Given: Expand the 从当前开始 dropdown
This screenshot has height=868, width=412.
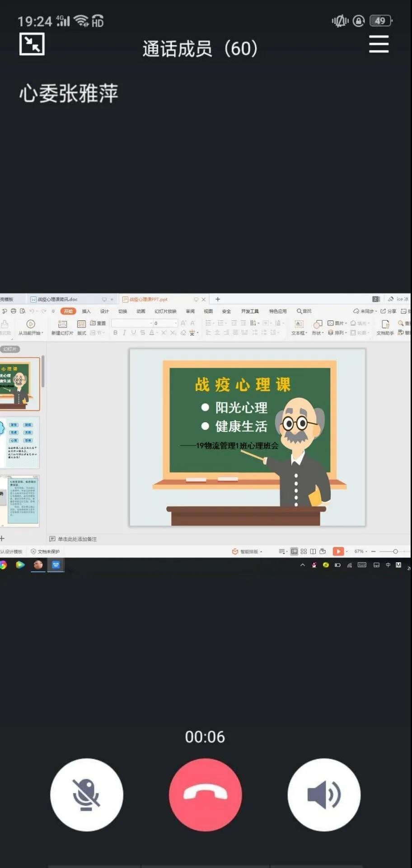Looking at the screenshot, I should (42, 333).
